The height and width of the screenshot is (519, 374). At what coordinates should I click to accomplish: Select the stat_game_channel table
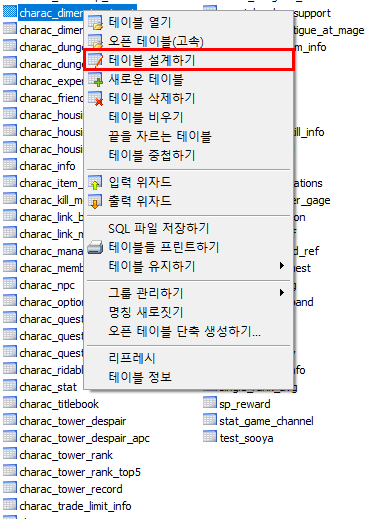point(266,421)
